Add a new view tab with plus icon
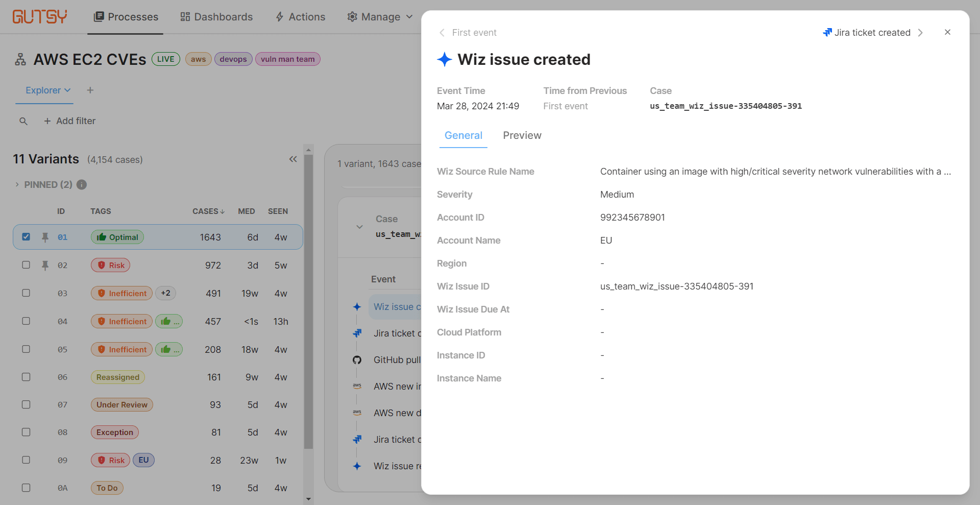 90,90
